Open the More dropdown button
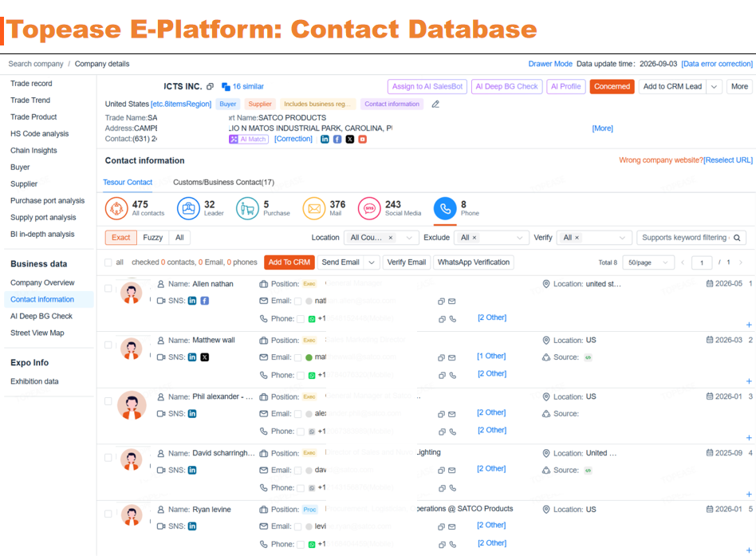Screen dimensions: 756x556 pos(739,87)
